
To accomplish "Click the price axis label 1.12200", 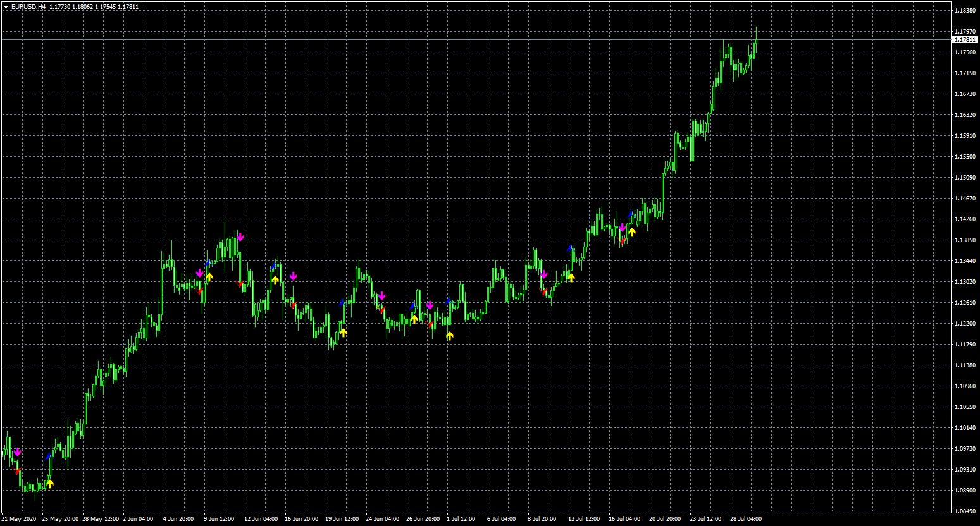I will click(x=965, y=324).
